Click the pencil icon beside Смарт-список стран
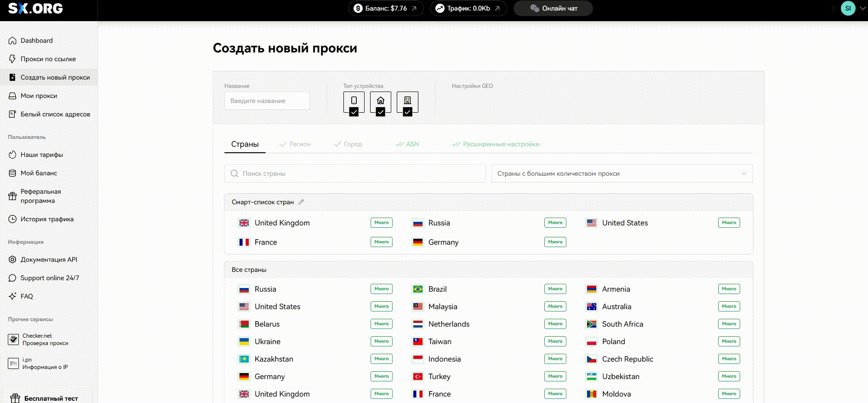Viewport: 868px width, 403px height. [x=301, y=202]
